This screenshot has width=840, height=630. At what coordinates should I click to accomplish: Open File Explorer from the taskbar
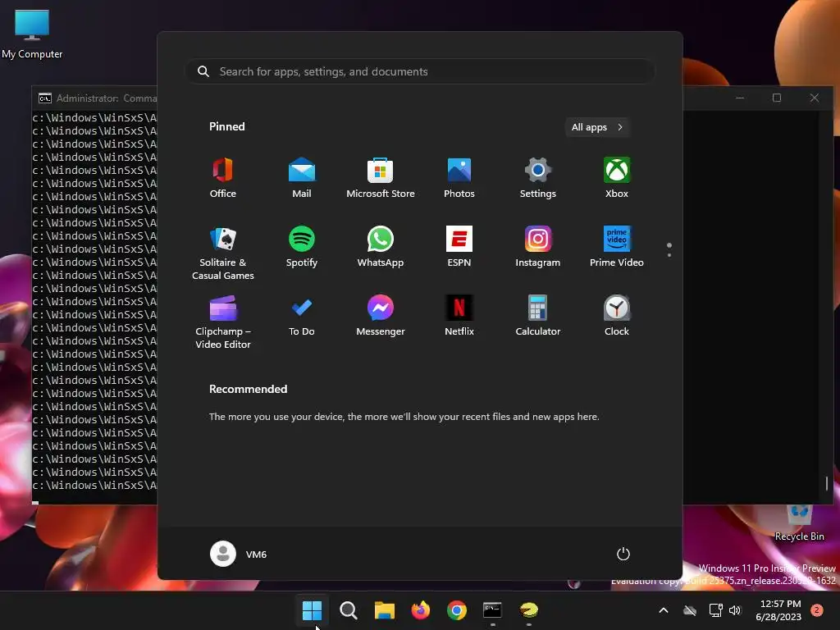click(384, 609)
